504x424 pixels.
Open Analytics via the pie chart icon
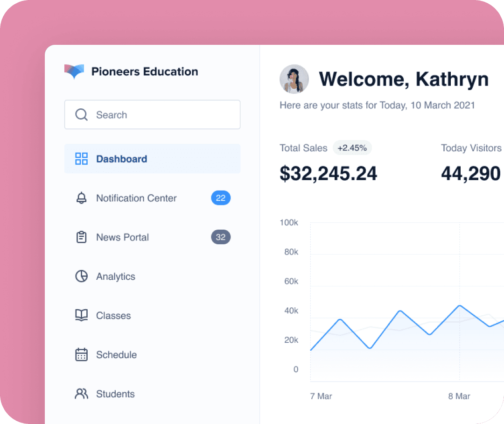[81, 276]
